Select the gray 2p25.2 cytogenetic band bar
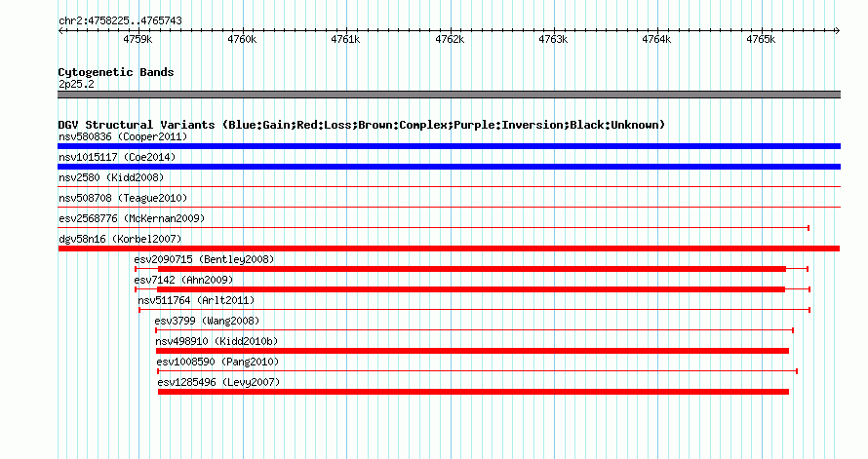Image resolution: width=868 pixels, height=459 pixels. [x=449, y=95]
